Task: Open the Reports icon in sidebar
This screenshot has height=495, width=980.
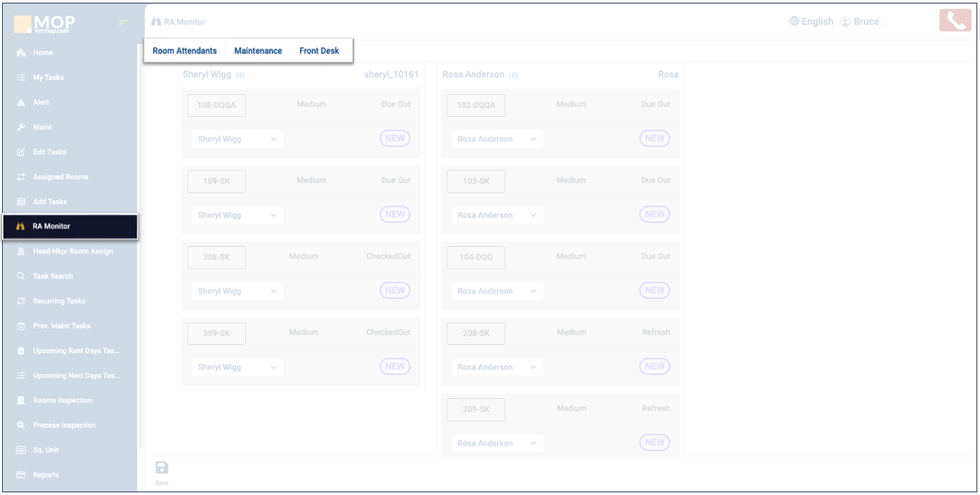Action: 21,475
